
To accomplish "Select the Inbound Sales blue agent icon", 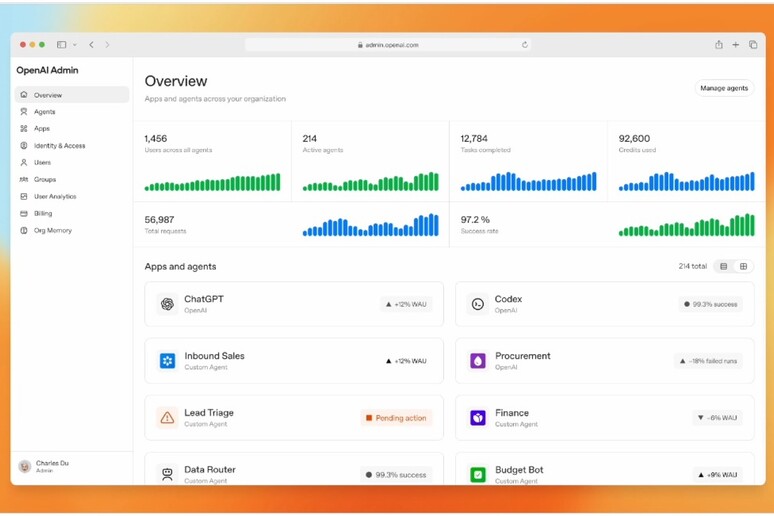I will tap(167, 361).
